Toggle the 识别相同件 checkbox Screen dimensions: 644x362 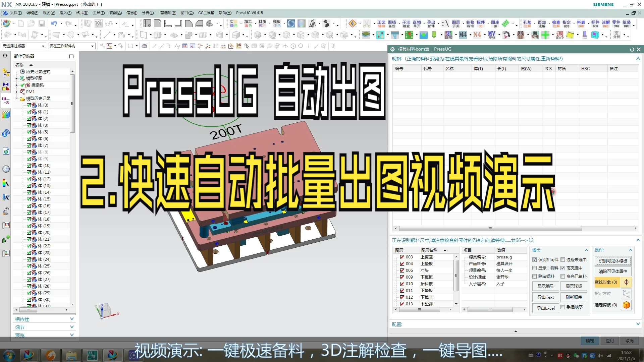[534, 260]
